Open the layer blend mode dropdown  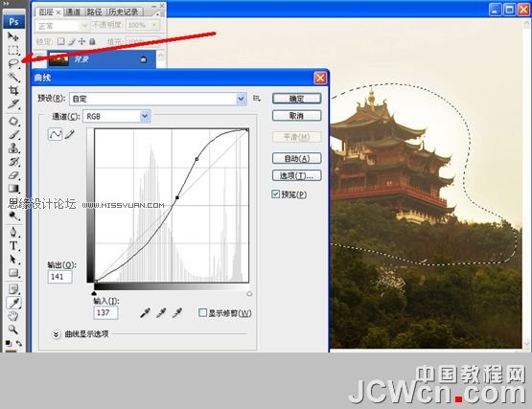(62, 26)
